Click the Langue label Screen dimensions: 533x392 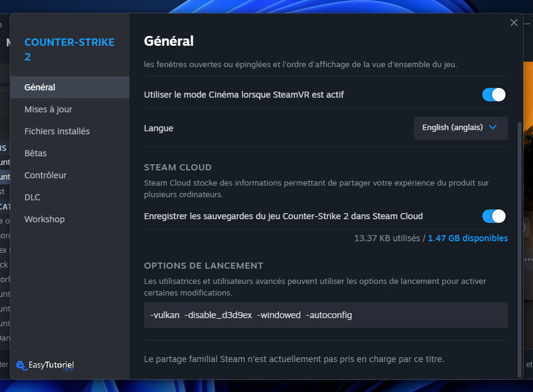tap(158, 128)
